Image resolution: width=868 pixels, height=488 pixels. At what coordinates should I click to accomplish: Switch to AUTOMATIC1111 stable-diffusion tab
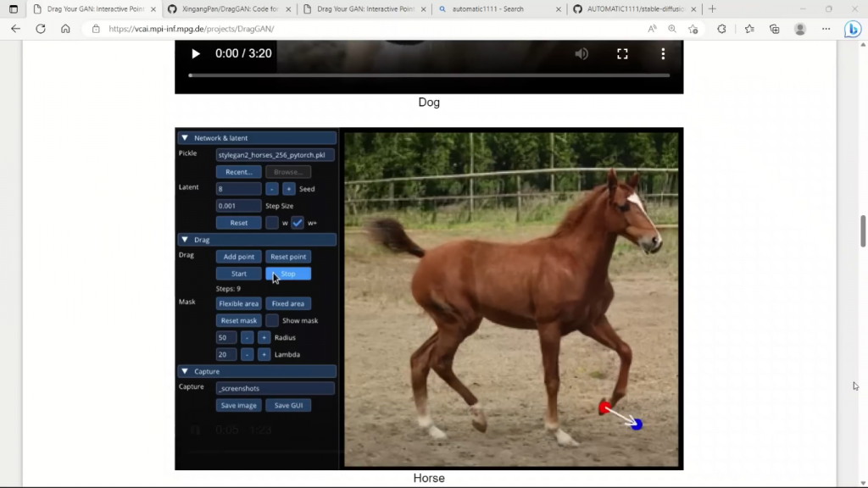tap(635, 8)
